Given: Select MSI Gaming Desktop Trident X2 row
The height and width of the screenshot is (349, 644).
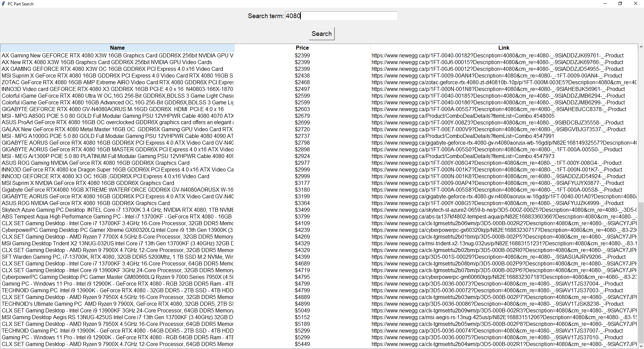Looking at the screenshot, I should [x=319, y=243].
